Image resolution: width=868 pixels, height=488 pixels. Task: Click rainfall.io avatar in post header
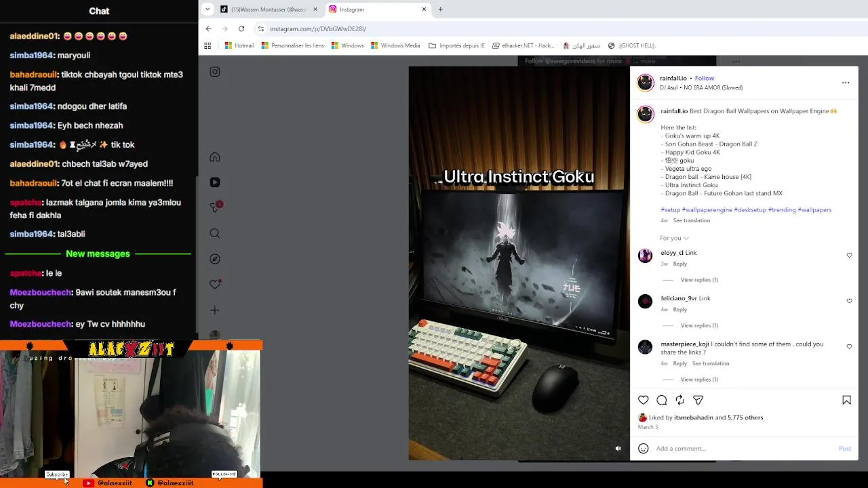[646, 83]
